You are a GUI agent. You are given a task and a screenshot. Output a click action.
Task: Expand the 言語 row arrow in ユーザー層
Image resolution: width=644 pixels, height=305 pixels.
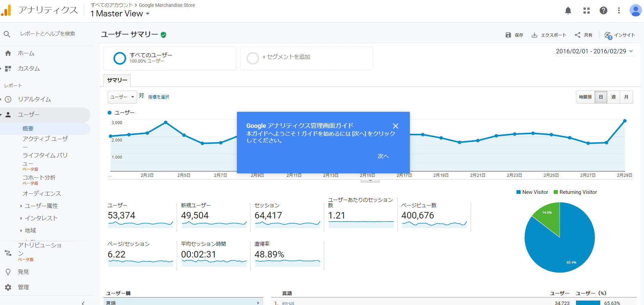[258, 303]
